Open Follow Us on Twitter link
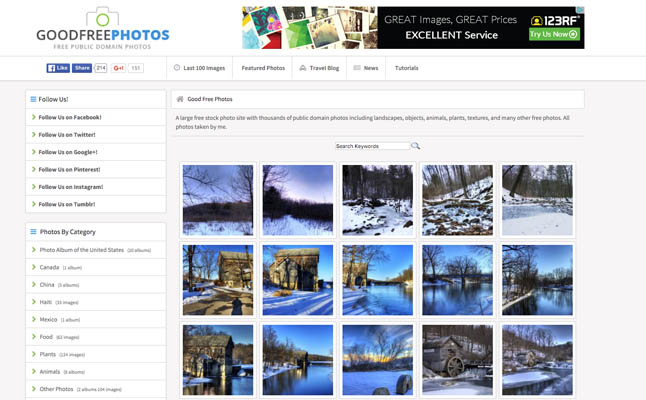646x400 pixels. pyautogui.click(x=67, y=135)
